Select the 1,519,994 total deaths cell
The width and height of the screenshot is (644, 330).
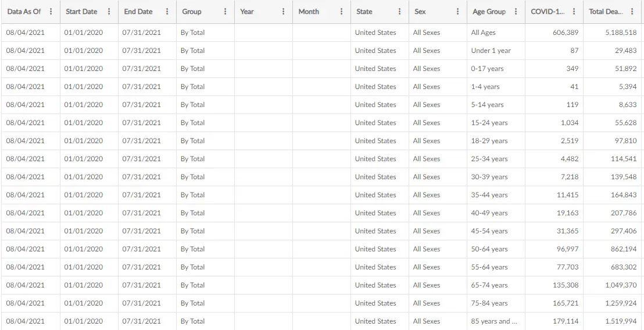(621, 321)
